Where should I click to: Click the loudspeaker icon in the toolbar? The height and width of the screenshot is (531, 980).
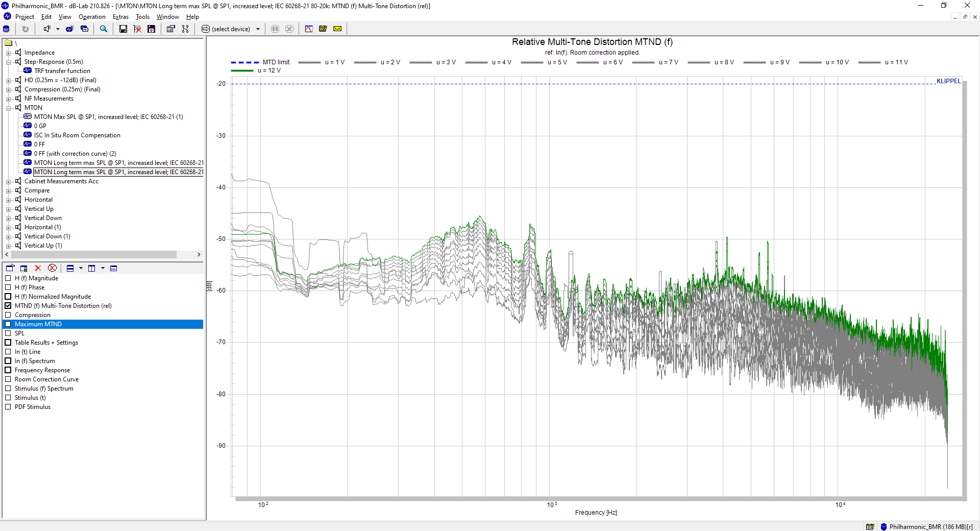pyautogui.click(x=47, y=29)
